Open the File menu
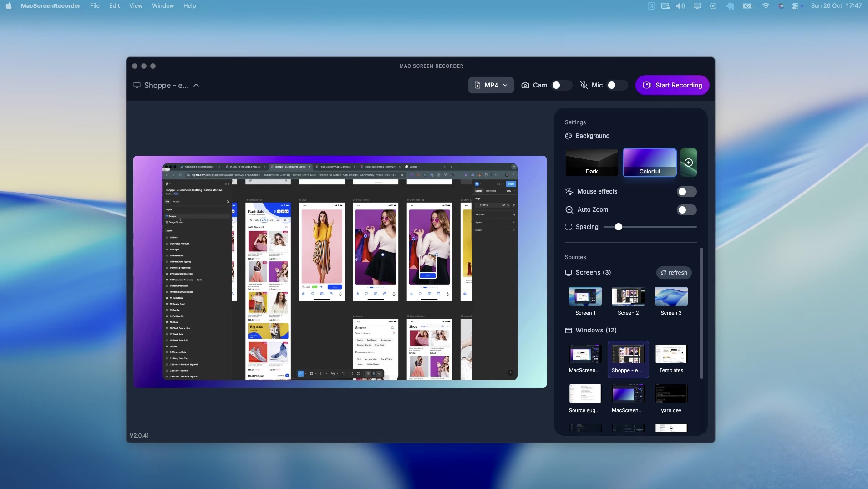This screenshot has width=868, height=489. coord(95,6)
